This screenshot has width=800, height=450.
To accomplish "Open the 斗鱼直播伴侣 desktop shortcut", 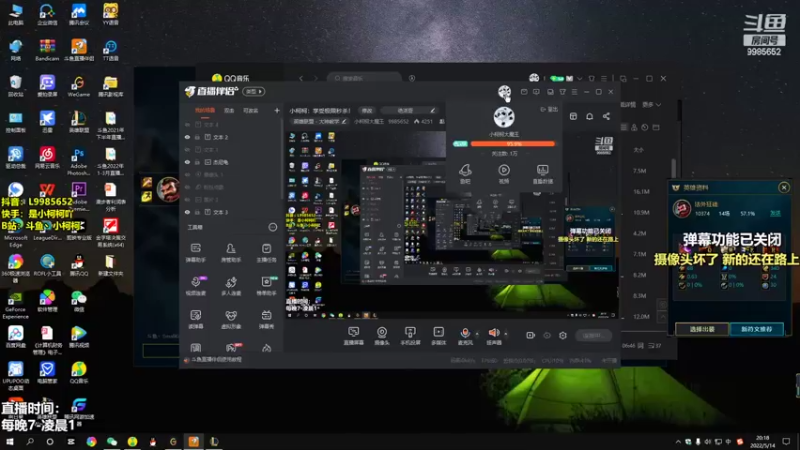I will [x=79, y=50].
